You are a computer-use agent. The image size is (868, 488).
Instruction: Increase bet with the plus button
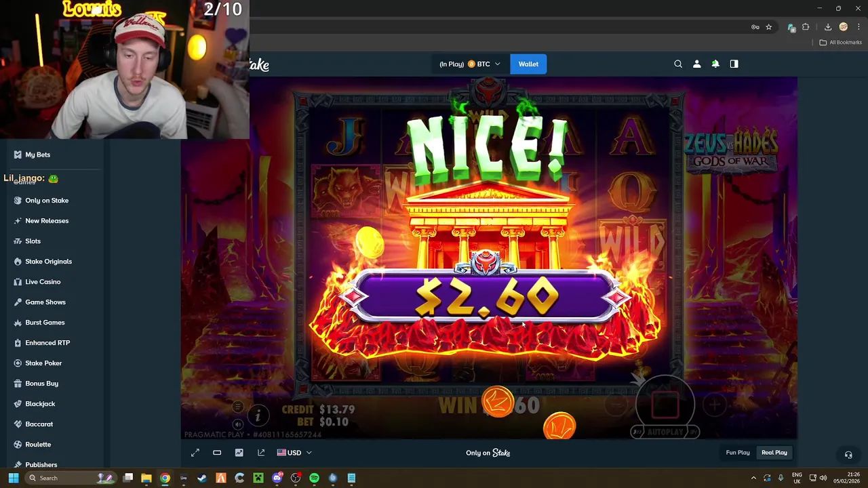[x=714, y=405]
